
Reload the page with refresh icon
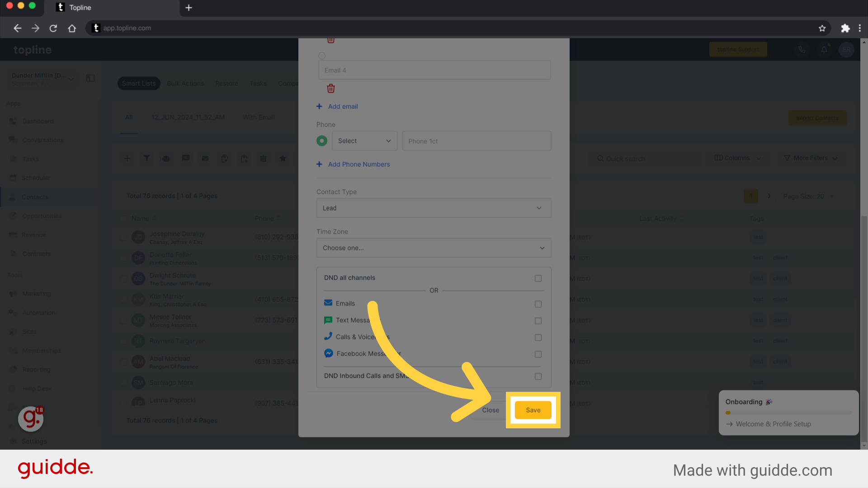[x=53, y=28]
